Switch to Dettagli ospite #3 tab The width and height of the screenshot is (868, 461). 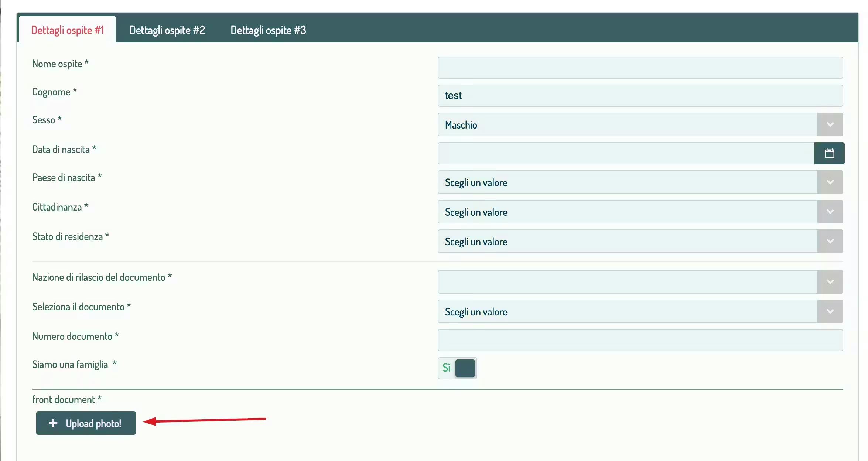(x=268, y=30)
